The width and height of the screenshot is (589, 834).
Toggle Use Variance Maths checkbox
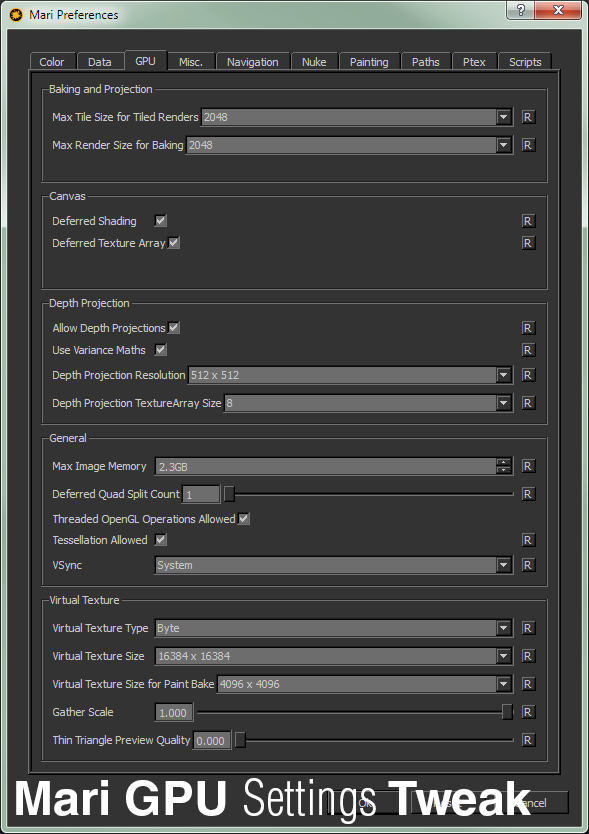pos(160,349)
